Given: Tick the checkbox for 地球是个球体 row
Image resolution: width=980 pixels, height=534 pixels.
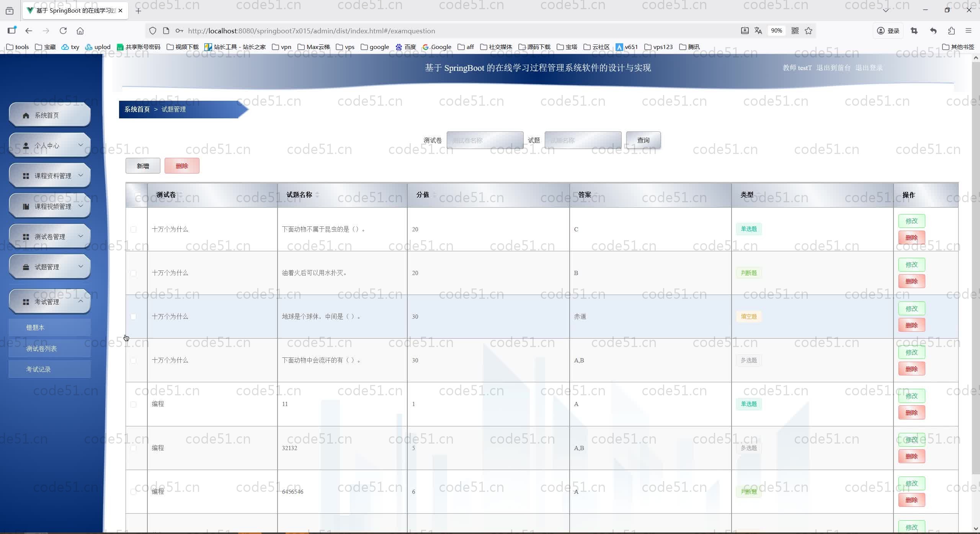Looking at the screenshot, I should [x=133, y=317].
